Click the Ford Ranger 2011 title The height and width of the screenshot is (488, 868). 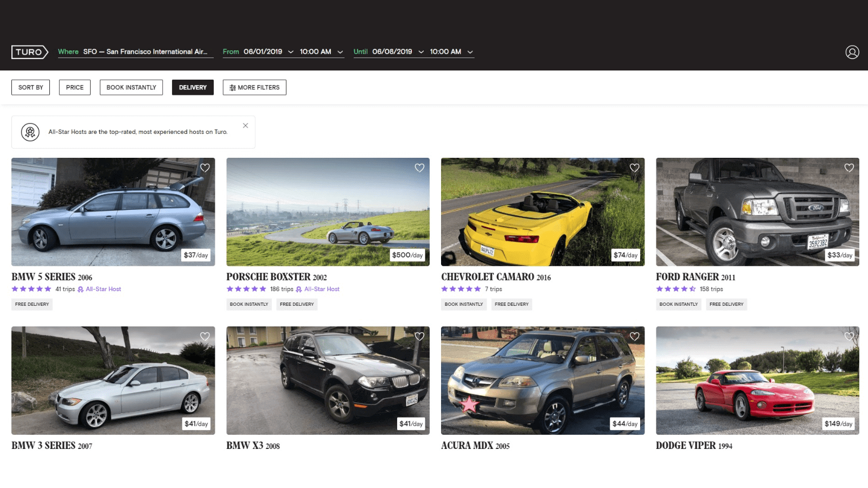[x=695, y=277]
